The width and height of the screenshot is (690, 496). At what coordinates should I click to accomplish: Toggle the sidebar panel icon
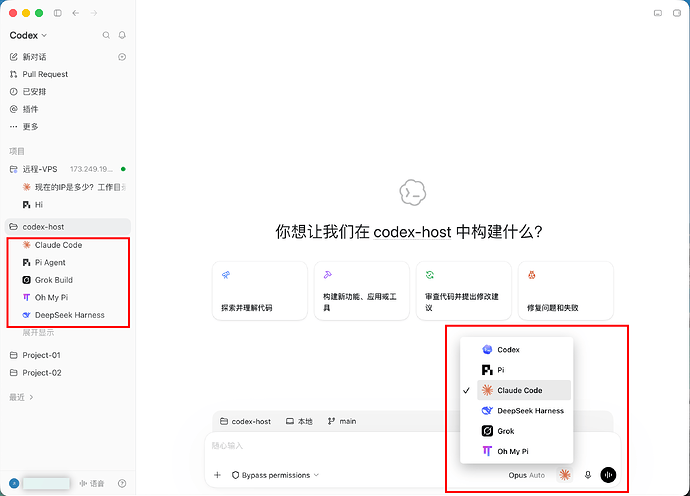tap(58, 13)
